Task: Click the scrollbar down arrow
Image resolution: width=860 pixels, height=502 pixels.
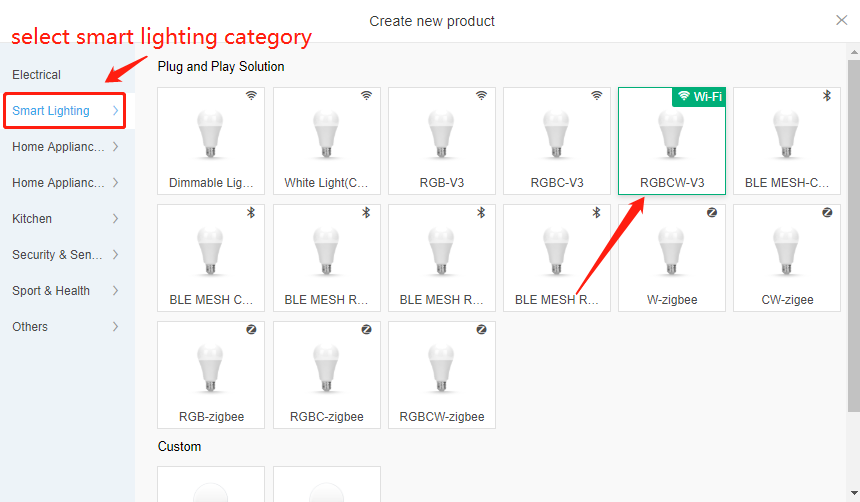Action: tap(854, 493)
